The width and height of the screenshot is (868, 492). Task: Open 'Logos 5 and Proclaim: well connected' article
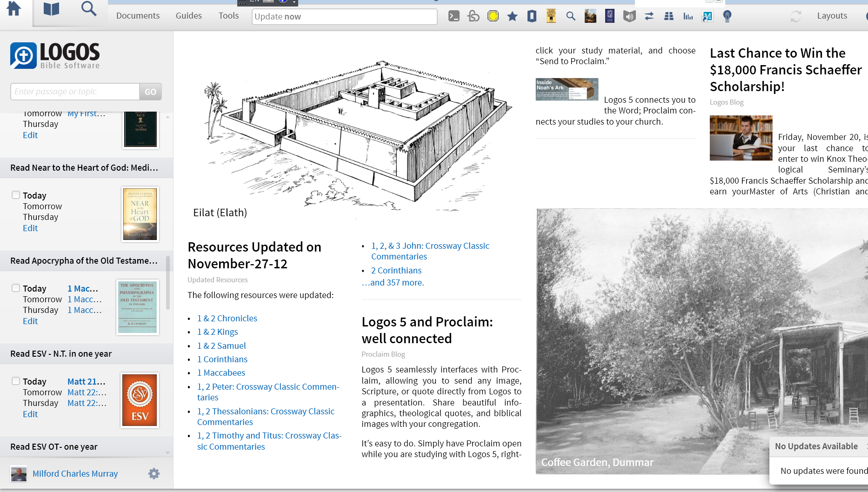[x=427, y=330]
